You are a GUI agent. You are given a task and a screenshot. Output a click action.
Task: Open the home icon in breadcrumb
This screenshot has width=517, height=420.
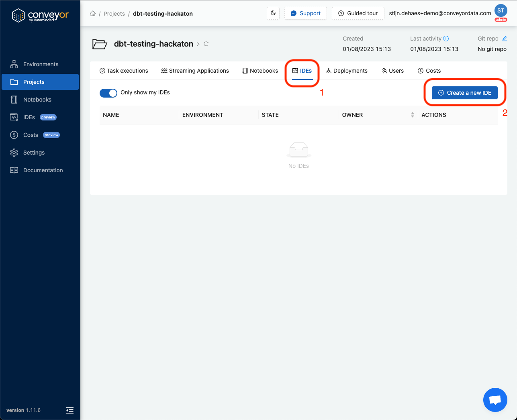pyautogui.click(x=93, y=14)
